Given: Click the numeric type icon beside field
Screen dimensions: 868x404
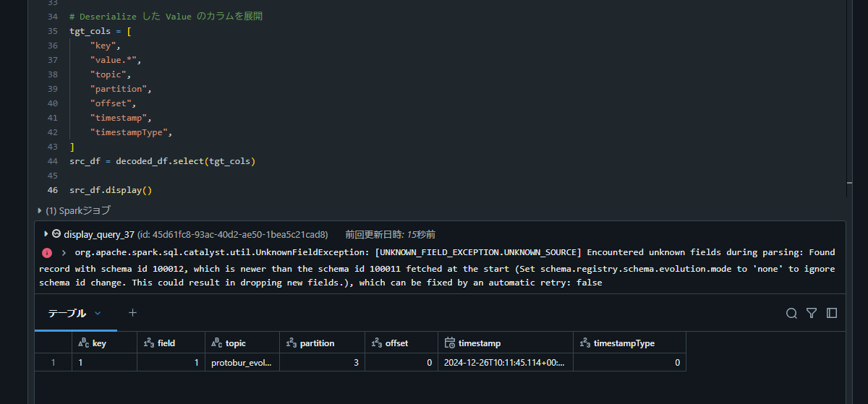Looking at the screenshot, I should 149,343.
